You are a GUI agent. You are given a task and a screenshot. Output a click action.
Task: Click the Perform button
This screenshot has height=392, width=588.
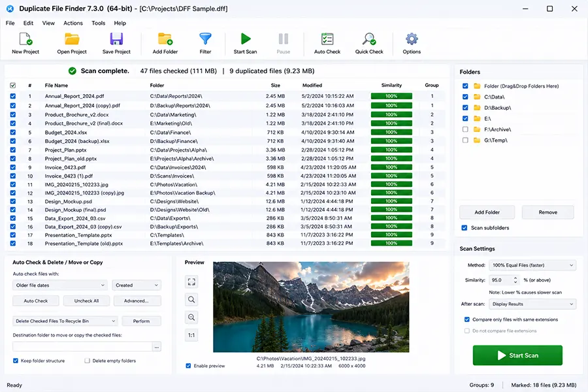tap(141, 321)
